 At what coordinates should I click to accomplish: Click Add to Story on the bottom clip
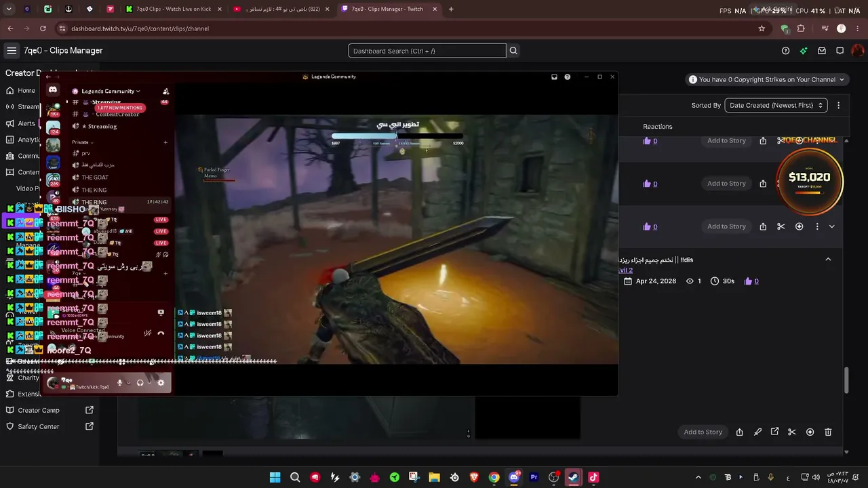coord(703,432)
